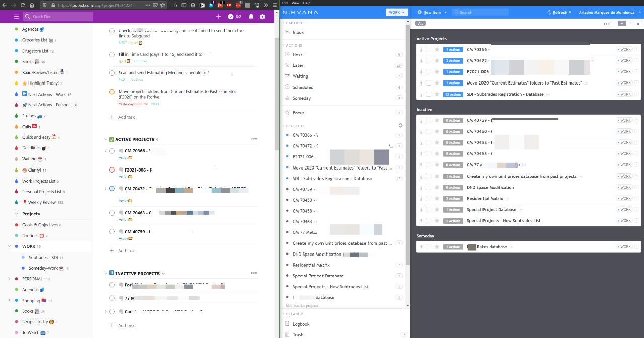
Task: Tick checkbox for DND Space Modification in Nirvana
Action: (x=428, y=188)
